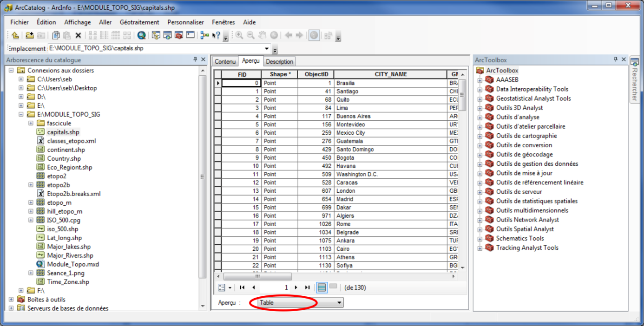Launch ArcMap from the toolbar globe icon
This screenshot has height=326, width=644.
tap(142, 35)
